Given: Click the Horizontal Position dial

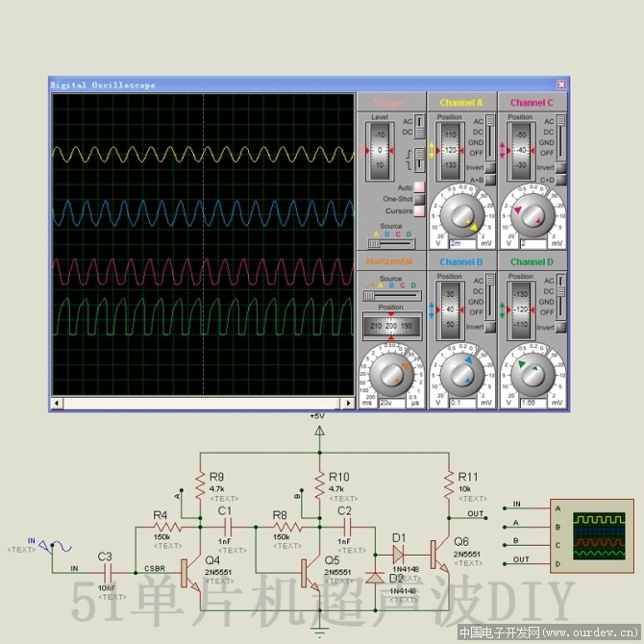Looking at the screenshot, I should 391,326.
